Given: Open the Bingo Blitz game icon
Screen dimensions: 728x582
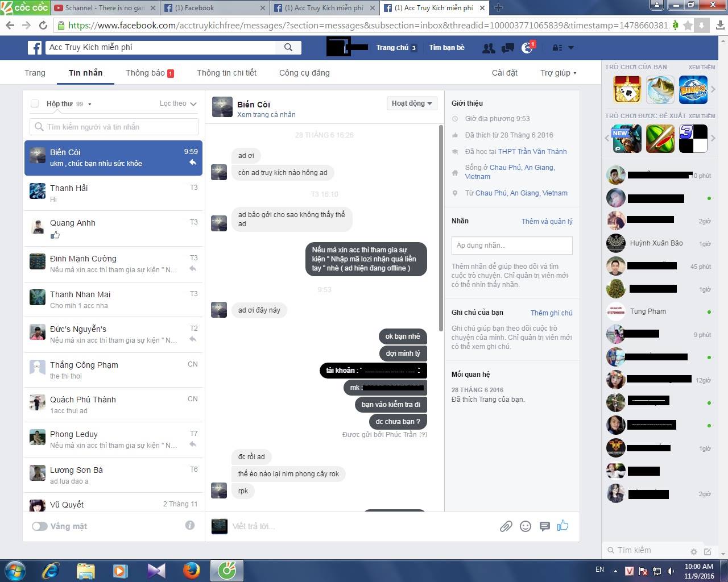Looking at the screenshot, I should 693,90.
